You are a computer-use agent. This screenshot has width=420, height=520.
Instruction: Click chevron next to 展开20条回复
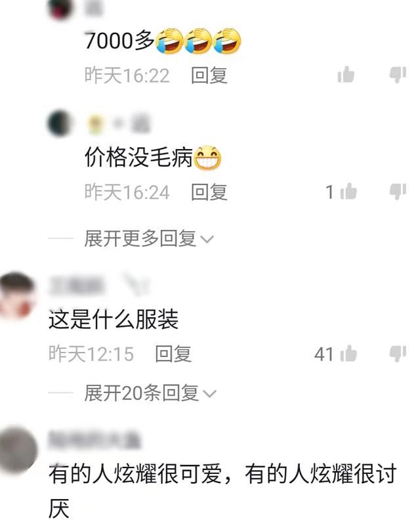[x=209, y=394]
